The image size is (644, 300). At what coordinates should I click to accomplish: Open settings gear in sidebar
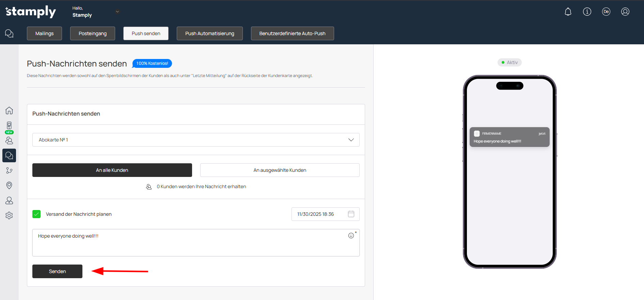9,215
